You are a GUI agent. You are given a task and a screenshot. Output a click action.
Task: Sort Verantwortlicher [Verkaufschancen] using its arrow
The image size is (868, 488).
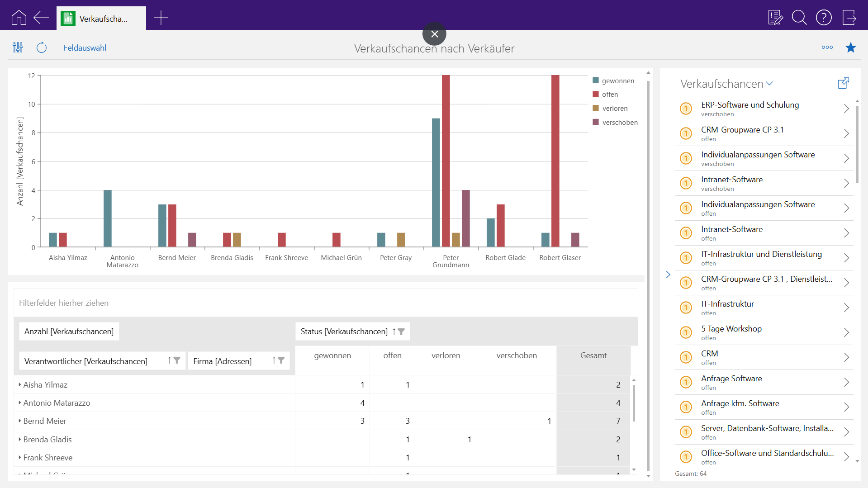click(170, 360)
